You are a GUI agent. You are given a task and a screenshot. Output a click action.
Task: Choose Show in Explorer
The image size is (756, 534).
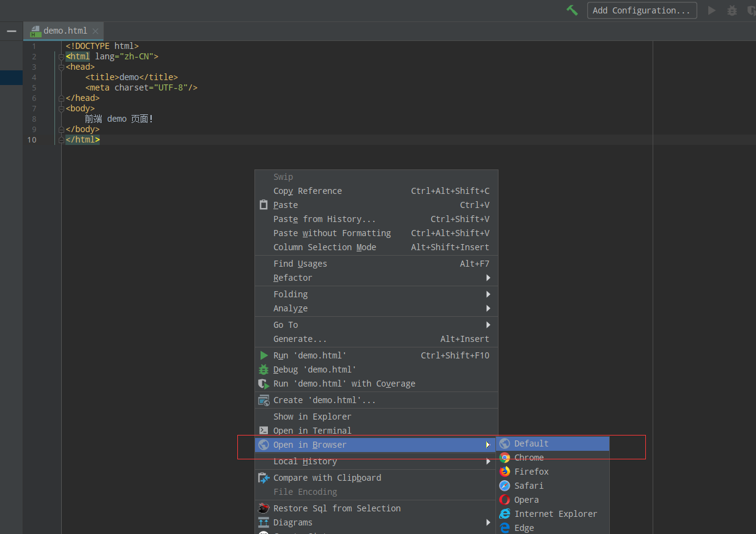pos(376,417)
